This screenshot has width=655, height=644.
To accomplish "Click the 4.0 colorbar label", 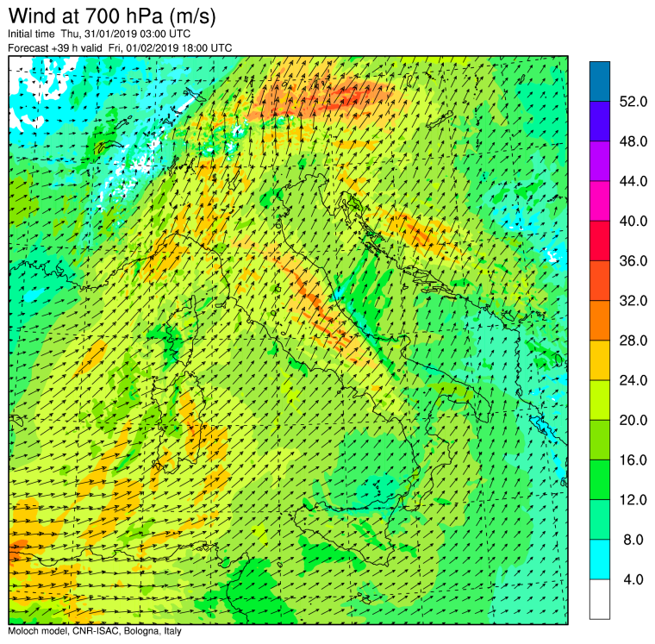I will point(633,579).
